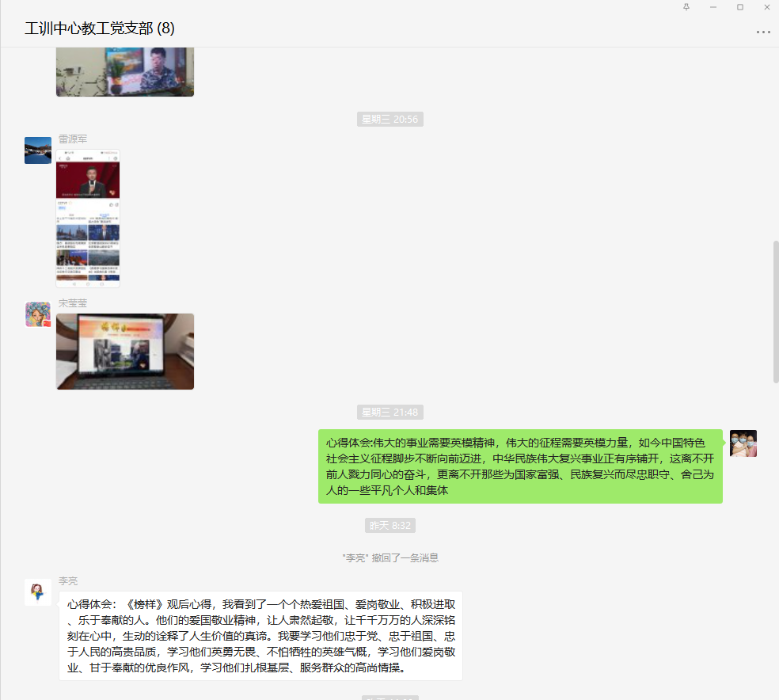Click the 星期三 21:48 timestamp label
Screen dimensions: 779x700
389,412
